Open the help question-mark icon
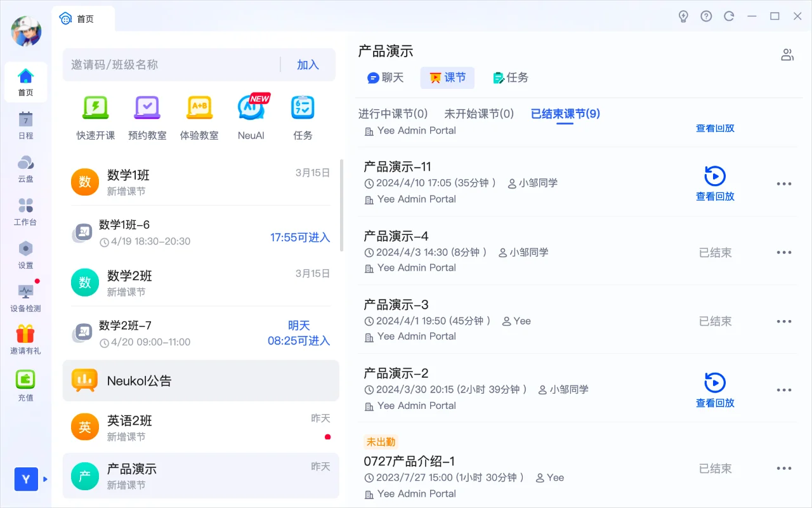Image resolution: width=812 pixels, height=508 pixels. pos(706,16)
